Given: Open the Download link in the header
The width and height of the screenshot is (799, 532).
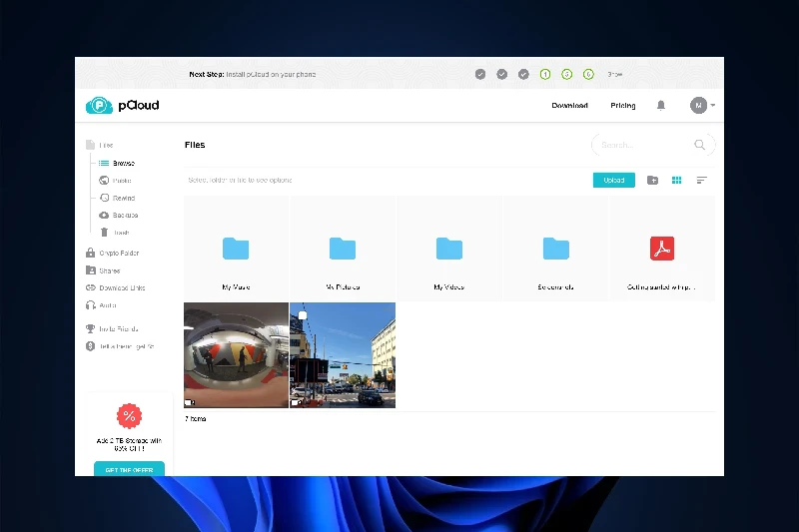Looking at the screenshot, I should click(x=569, y=106).
